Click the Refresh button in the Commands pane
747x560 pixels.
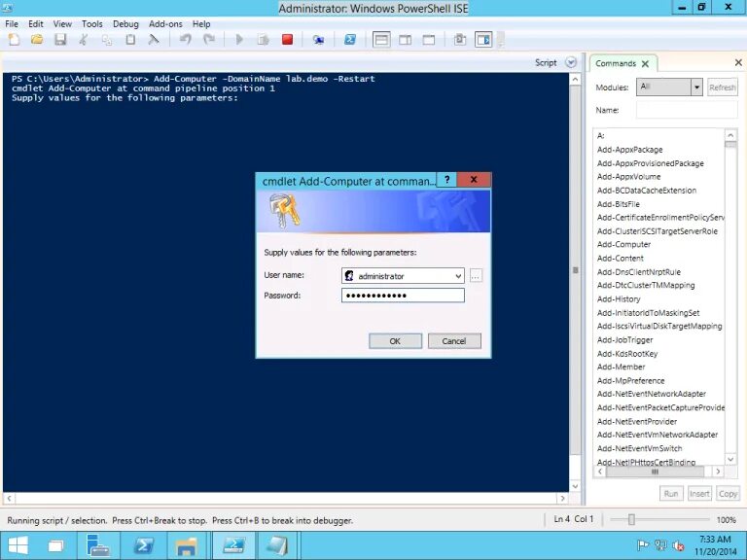[723, 87]
